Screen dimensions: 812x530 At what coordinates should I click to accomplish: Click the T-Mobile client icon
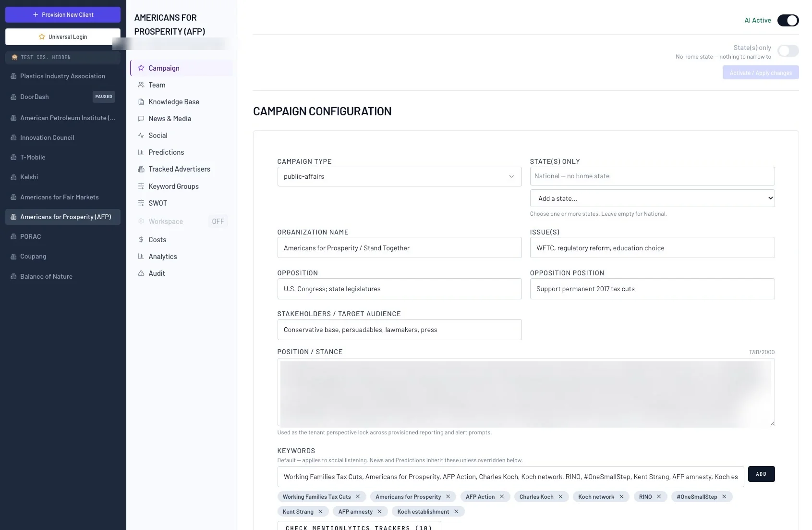pyautogui.click(x=13, y=158)
